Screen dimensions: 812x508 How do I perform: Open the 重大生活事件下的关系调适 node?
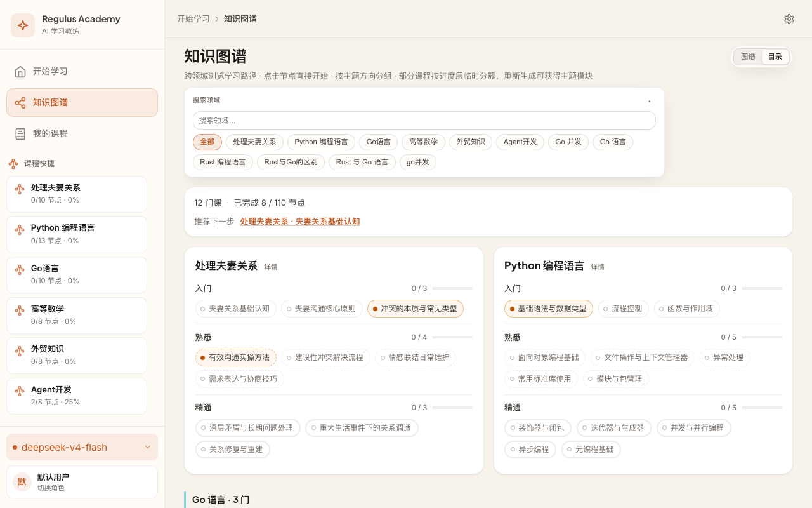point(362,428)
